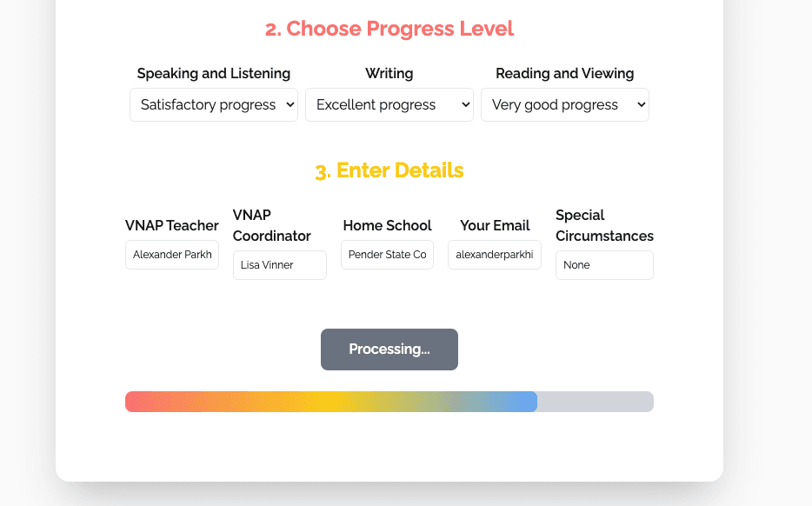Click the gray unfilled portion of the progress bar
812x506 pixels.
[x=596, y=401]
